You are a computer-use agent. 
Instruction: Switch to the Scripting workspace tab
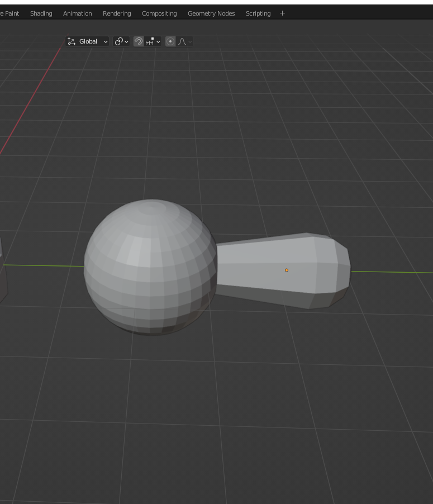258,13
